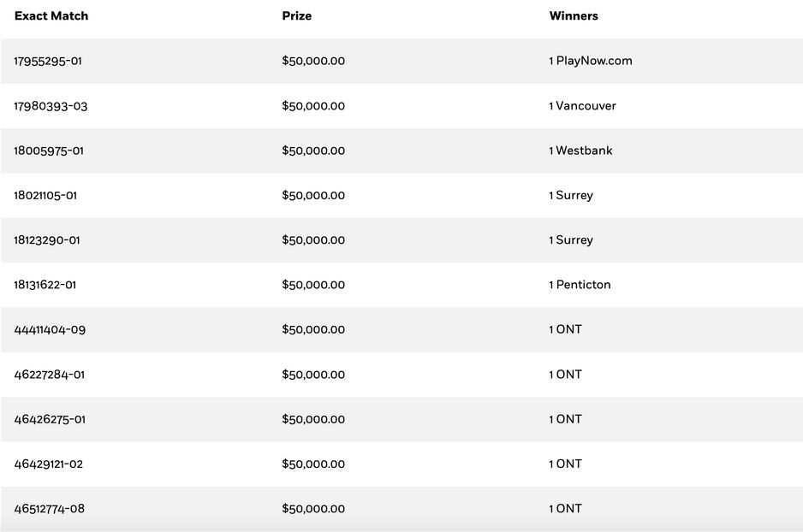Select ticket number 44411404-09
The width and height of the screenshot is (803, 532).
pos(50,330)
